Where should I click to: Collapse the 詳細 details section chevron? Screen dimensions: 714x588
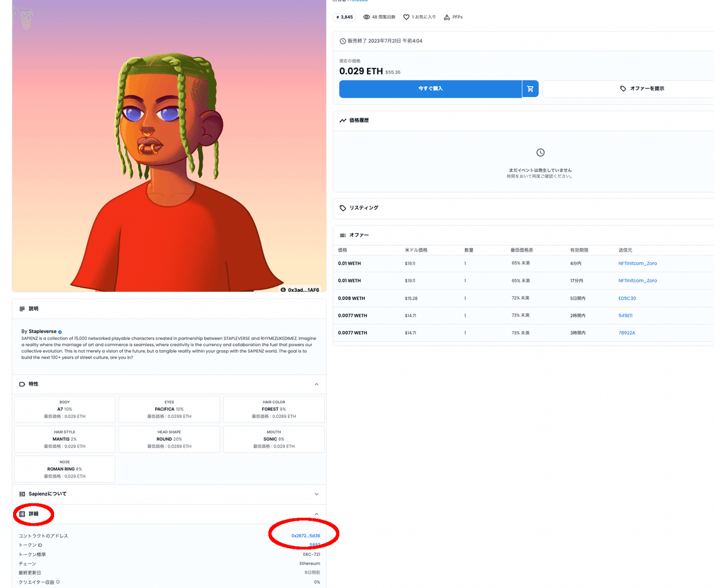[317, 514]
